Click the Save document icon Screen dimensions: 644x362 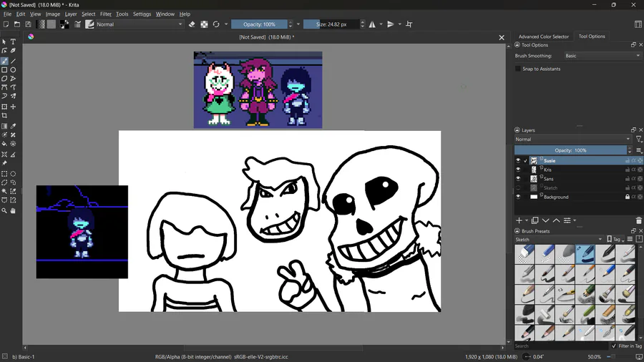tap(28, 24)
